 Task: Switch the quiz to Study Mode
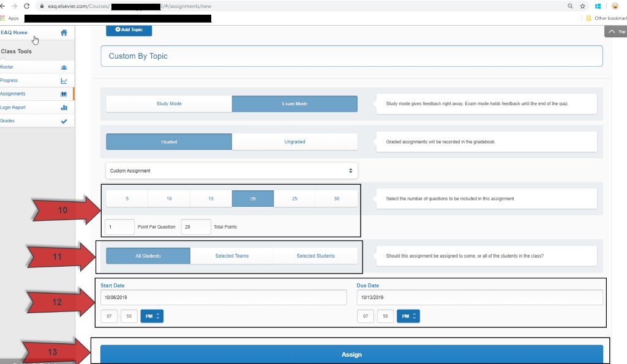tap(169, 103)
